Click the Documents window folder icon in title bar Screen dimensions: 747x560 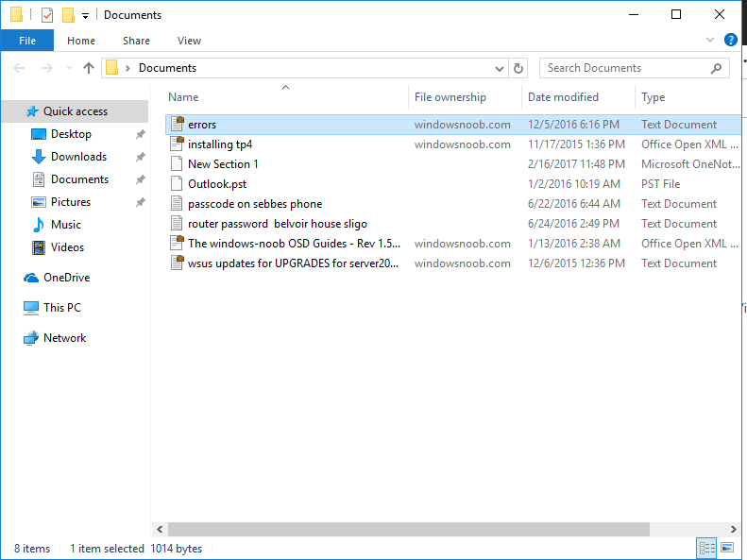click(17, 15)
